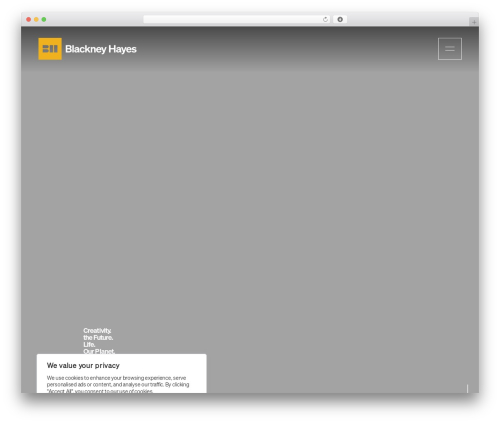This screenshot has height=423, width=500.
Task: Reload page using address bar refresh icon
Action: 325,20
